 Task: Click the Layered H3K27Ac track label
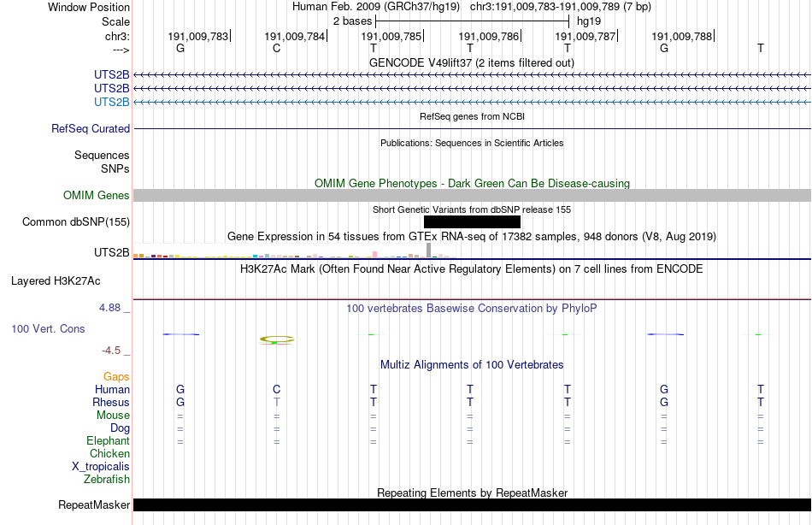tap(56, 281)
